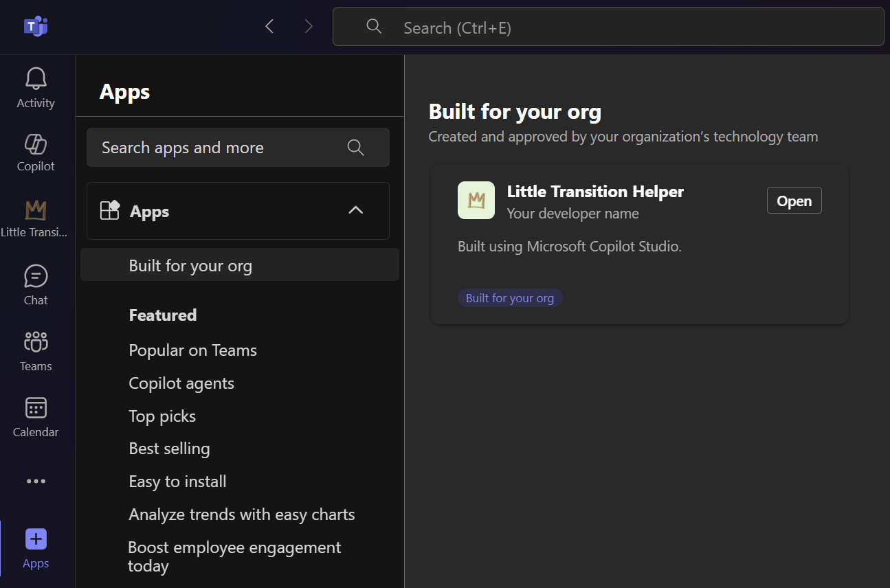
Task: Collapse the Apps section
Action: [356, 210]
